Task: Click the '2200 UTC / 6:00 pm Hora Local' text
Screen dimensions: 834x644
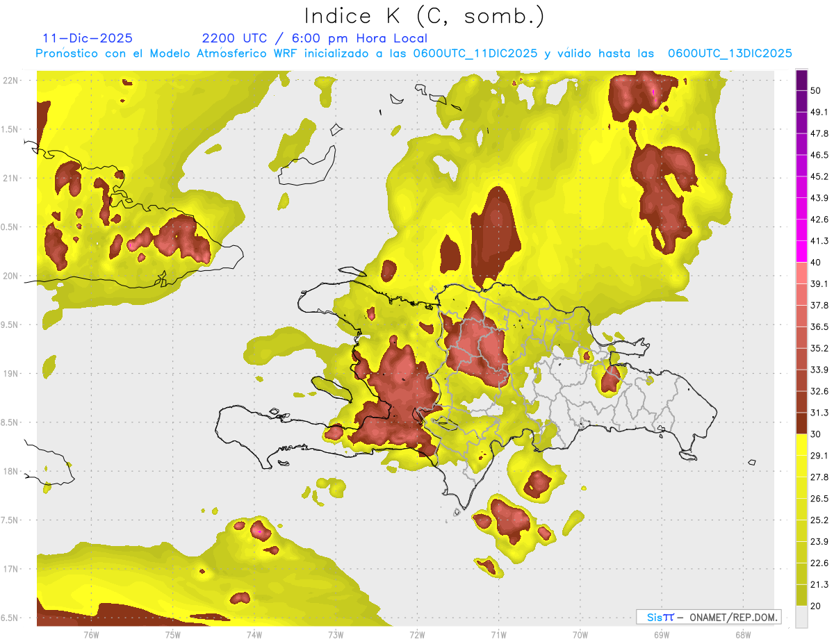Action: click(x=315, y=38)
